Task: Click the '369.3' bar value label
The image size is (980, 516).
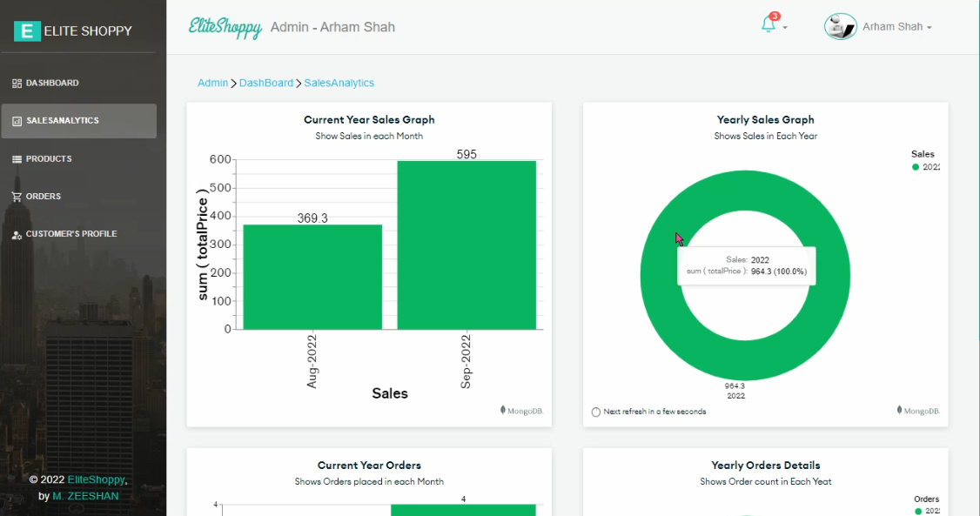Action: tap(312, 218)
